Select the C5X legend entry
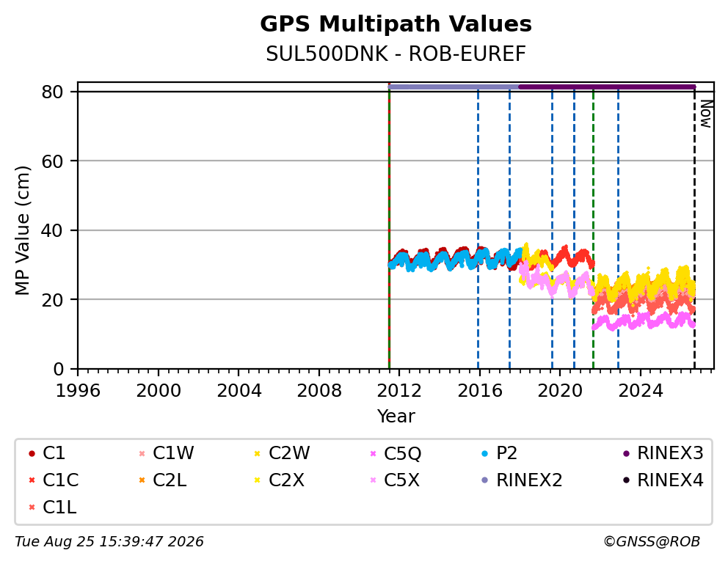Viewport: 728px width, 564px height. pos(395,480)
